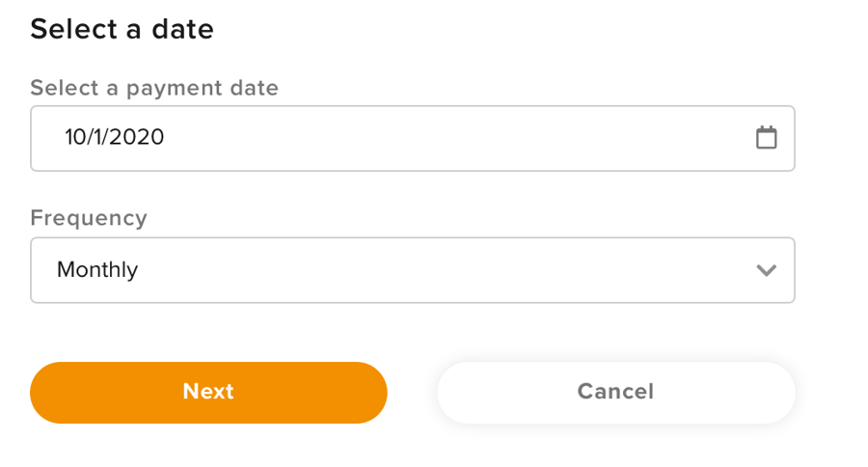The height and width of the screenshot is (467, 868).
Task: Toggle the frequency list with down arrow
Action: click(766, 270)
